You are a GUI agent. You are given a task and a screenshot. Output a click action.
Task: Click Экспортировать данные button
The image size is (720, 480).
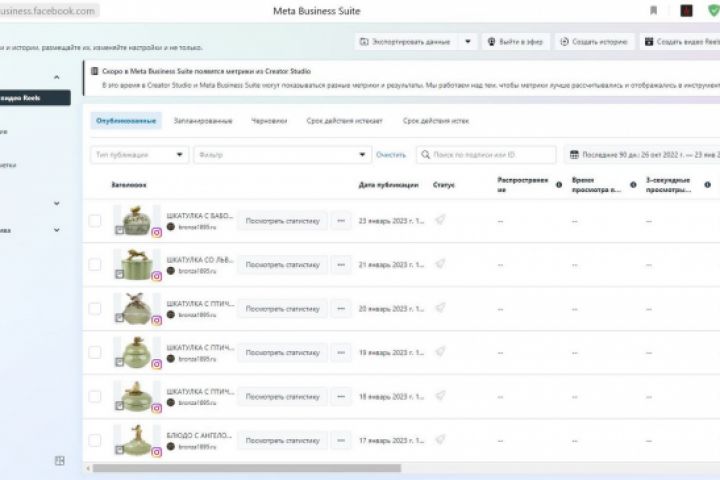[x=406, y=42]
